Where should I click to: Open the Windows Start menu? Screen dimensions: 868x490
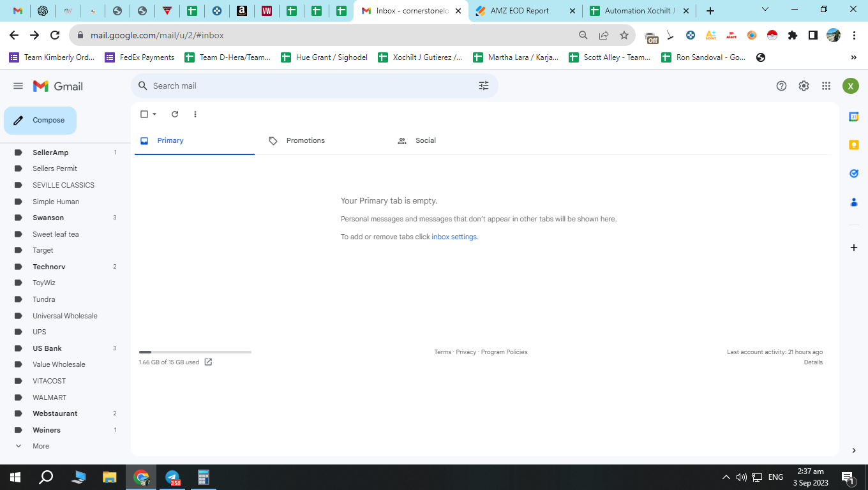point(15,477)
